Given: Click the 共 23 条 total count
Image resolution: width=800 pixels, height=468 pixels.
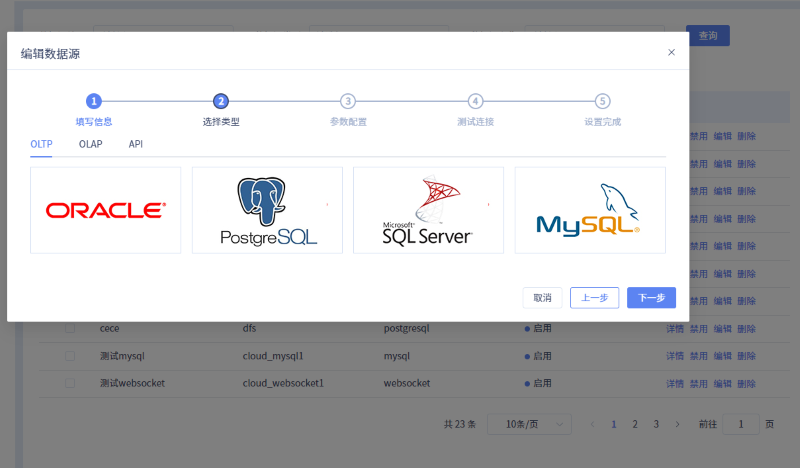Looking at the screenshot, I should tap(460, 424).
